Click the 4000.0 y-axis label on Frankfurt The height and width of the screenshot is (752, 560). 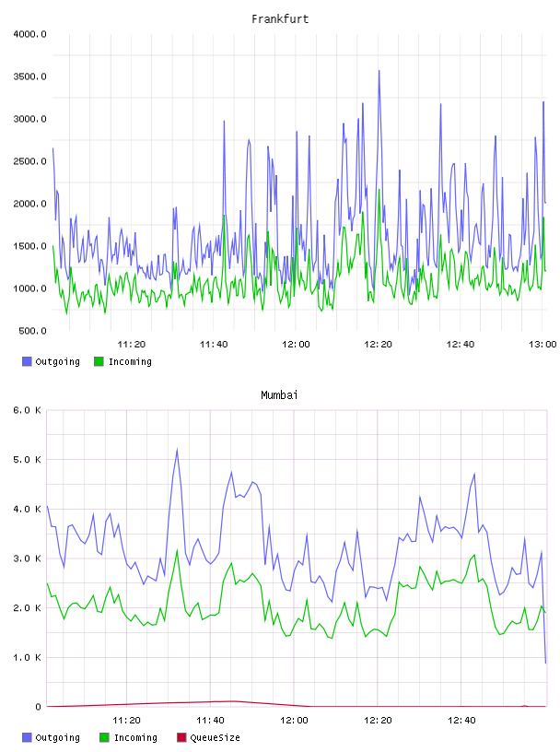click(x=29, y=34)
